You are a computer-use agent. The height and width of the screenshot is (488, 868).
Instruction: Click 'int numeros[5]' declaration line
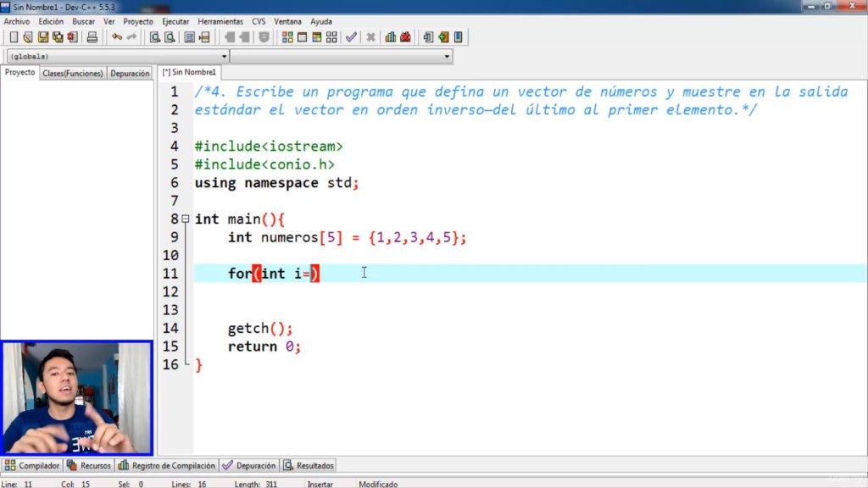click(347, 237)
